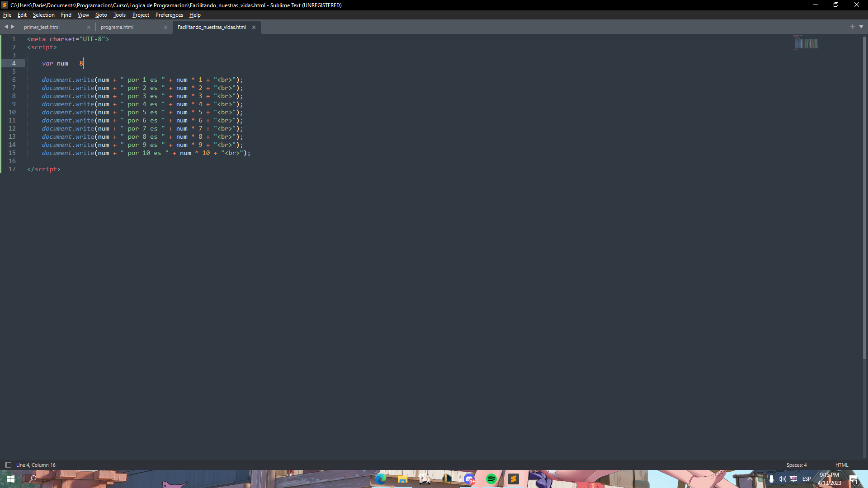The image size is (868, 488).
Task: Click the 'por 7 es' document.write line
Action: [x=142, y=129]
